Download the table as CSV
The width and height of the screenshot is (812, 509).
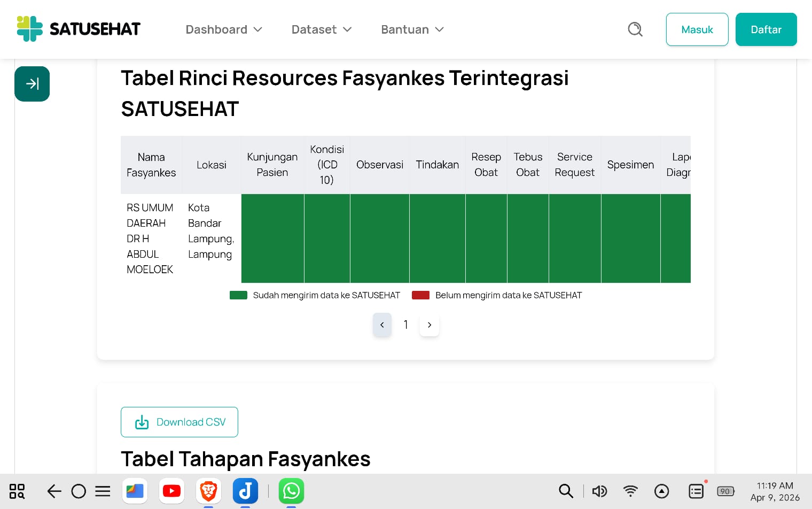[179, 422]
